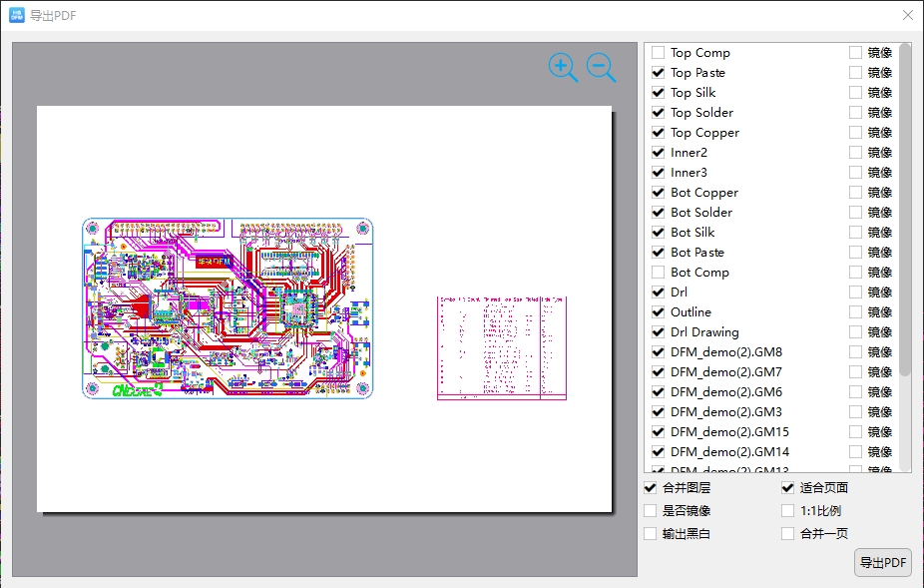924x588 pixels.
Task: Enable the Bot Comp layer checkbox
Action: pos(659,273)
